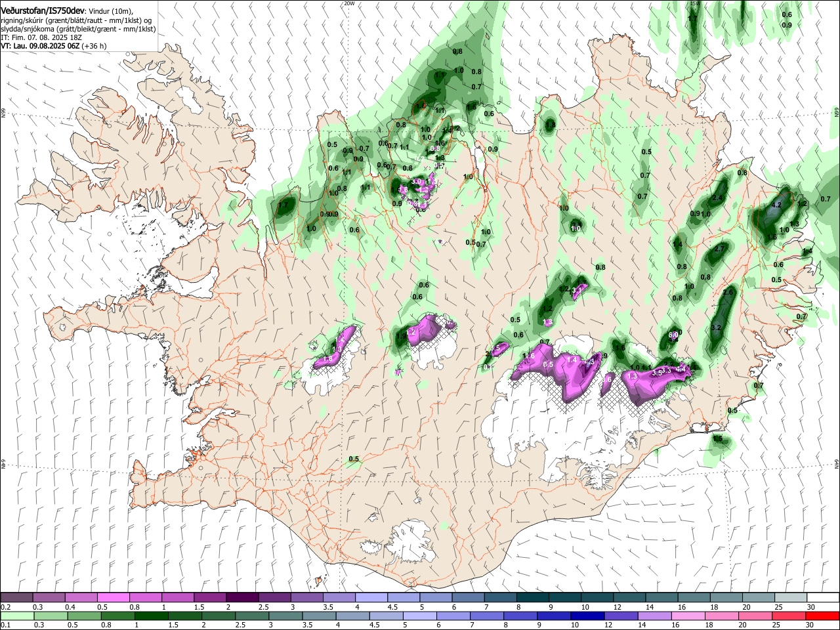Click the pink-red swatch between 25 and 30
Viewport: 840px width, 630px height.
click(789, 616)
